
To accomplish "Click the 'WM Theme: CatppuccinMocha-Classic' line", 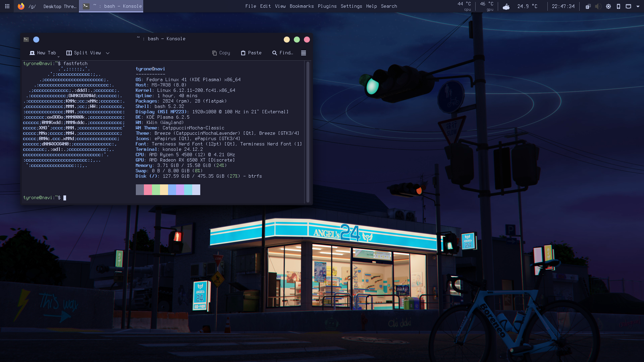I will pos(180,128).
